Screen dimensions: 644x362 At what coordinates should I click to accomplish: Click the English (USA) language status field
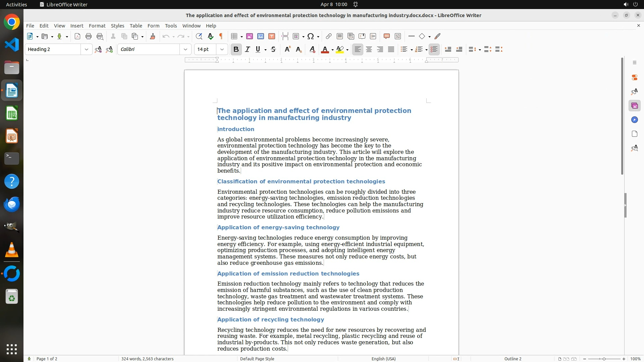tap(383, 359)
